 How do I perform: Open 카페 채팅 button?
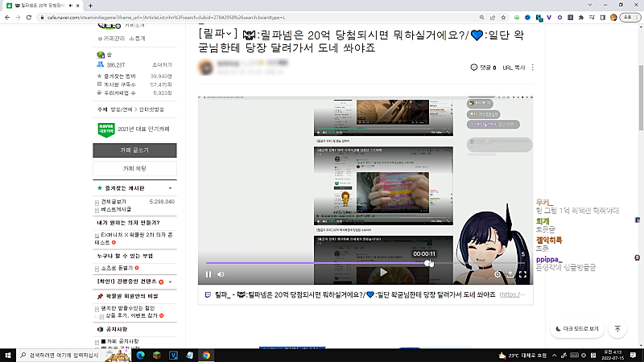(134, 168)
